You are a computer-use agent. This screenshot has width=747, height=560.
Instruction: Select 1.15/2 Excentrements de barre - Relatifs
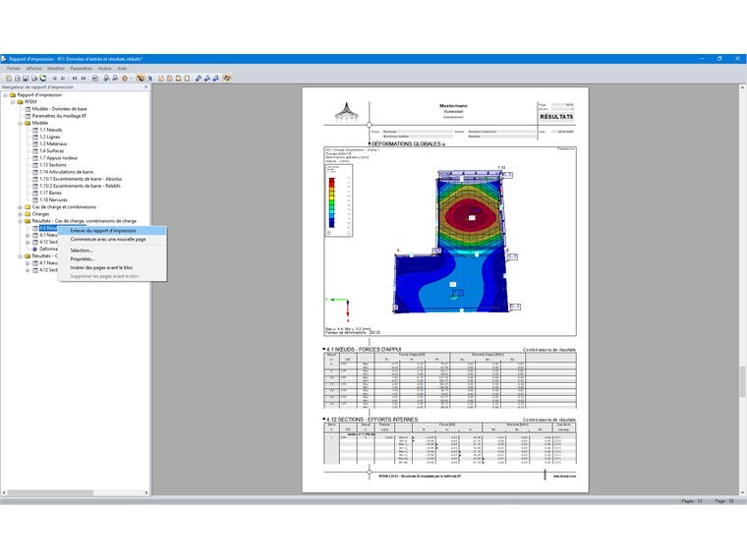coord(80,187)
